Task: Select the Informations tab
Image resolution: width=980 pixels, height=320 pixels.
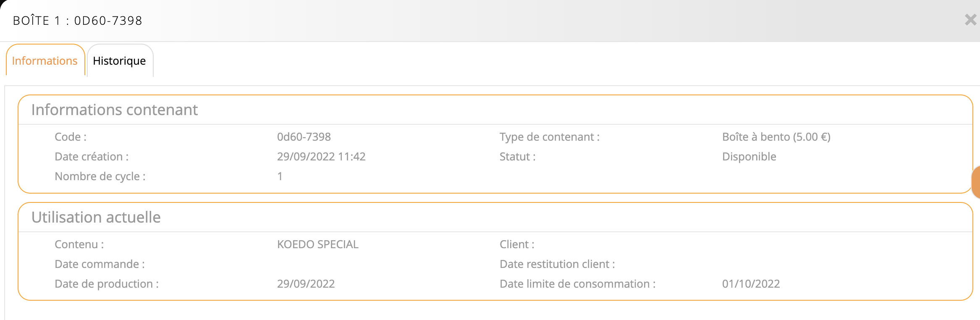Action: click(45, 61)
